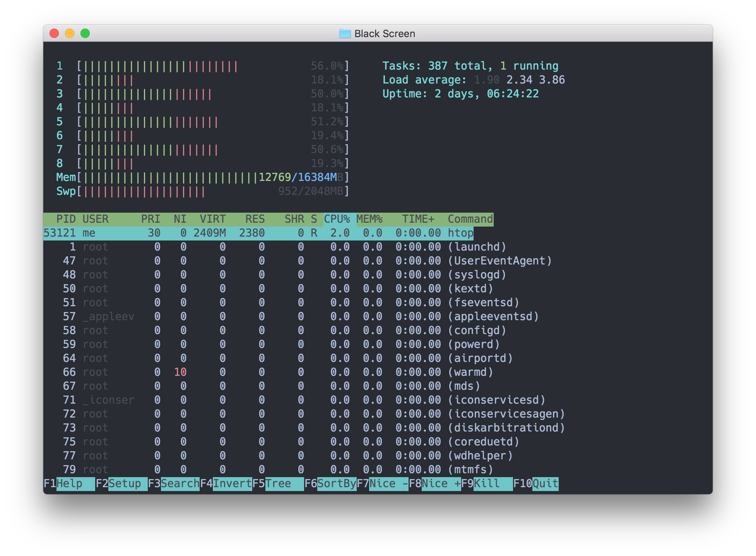Screen dimensions: 756x556
Task: Sort by the MEM% column header
Action: tap(369, 219)
